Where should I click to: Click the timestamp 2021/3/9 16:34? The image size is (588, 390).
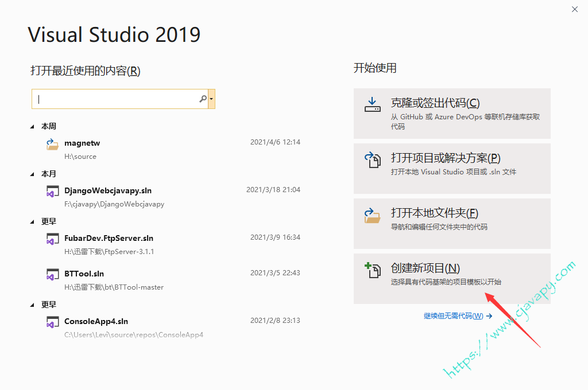click(x=275, y=237)
